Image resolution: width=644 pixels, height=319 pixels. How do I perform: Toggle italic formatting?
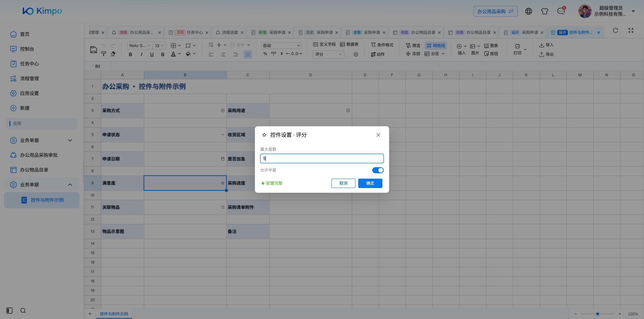tap(141, 54)
